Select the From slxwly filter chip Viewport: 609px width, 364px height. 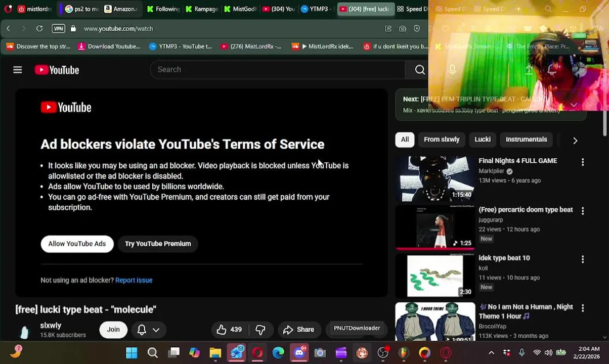tap(442, 140)
